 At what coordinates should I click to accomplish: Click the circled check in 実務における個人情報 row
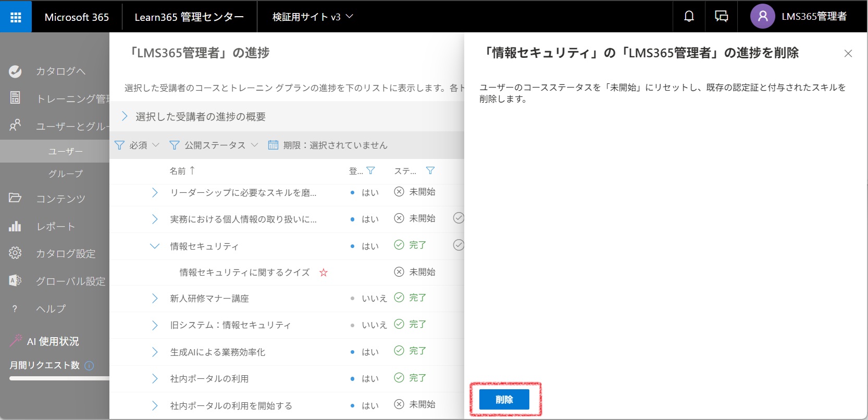pyautogui.click(x=458, y=218)
